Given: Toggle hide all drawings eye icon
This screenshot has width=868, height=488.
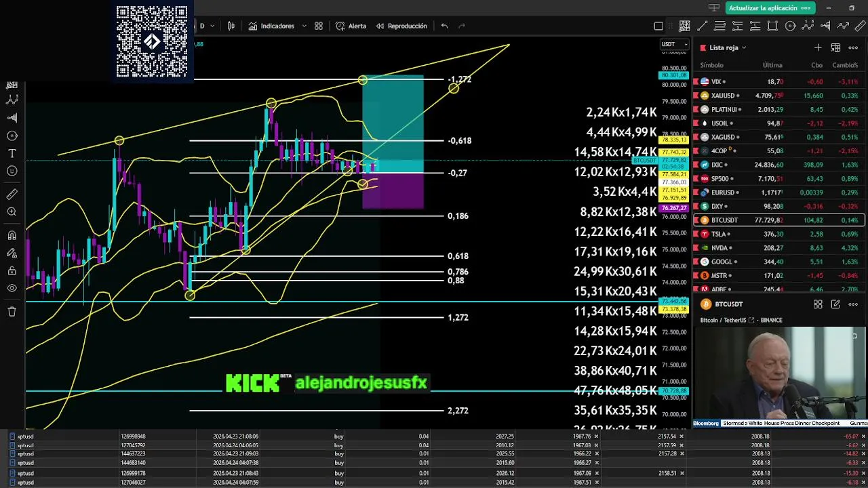Looking at the screenshot, I should [12, 289].
